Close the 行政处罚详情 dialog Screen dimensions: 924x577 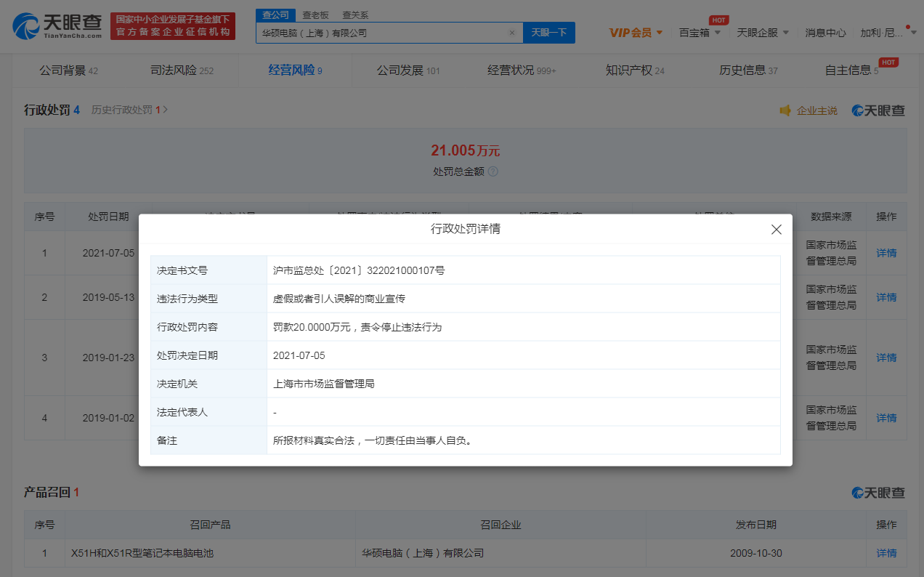[x=776, y=230]
